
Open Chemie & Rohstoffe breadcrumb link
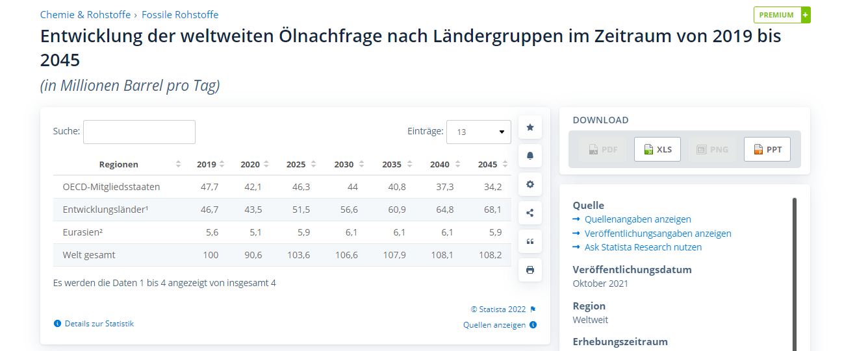pyautogui.click(x=85, y=14)
